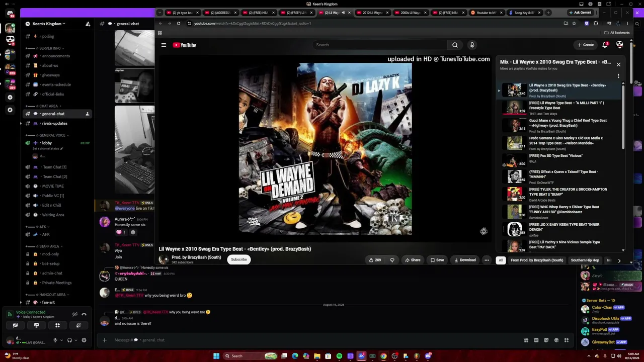Switch to the '(2) yb type beat' Chrome tab
The image size is (644, 362).
[183, 13]
